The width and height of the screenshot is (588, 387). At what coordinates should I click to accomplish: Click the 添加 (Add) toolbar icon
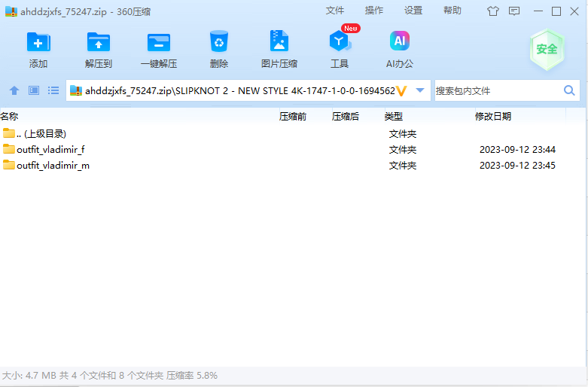click(x=38, y=41)
